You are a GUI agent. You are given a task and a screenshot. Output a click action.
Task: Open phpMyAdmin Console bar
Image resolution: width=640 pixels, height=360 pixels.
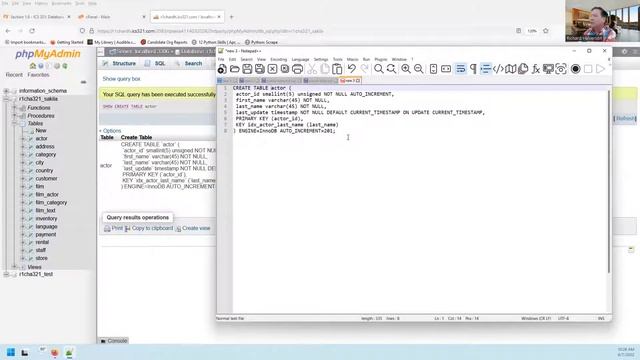point(114,341)
